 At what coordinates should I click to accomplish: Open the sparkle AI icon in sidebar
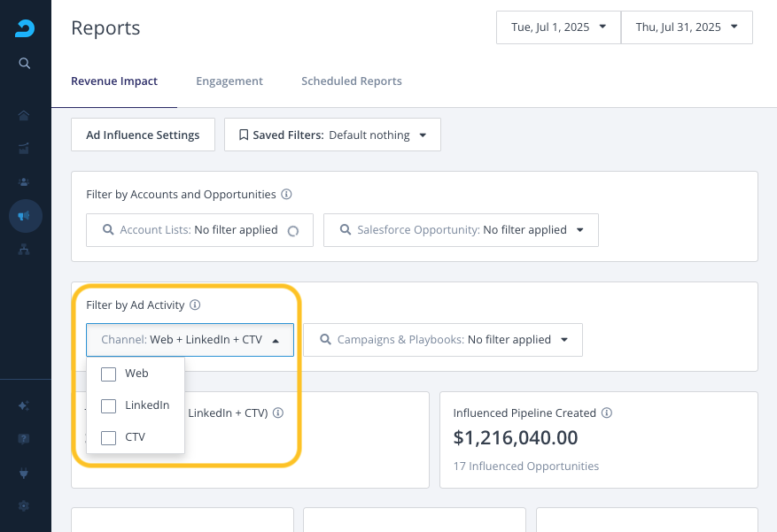pos(25,405)
